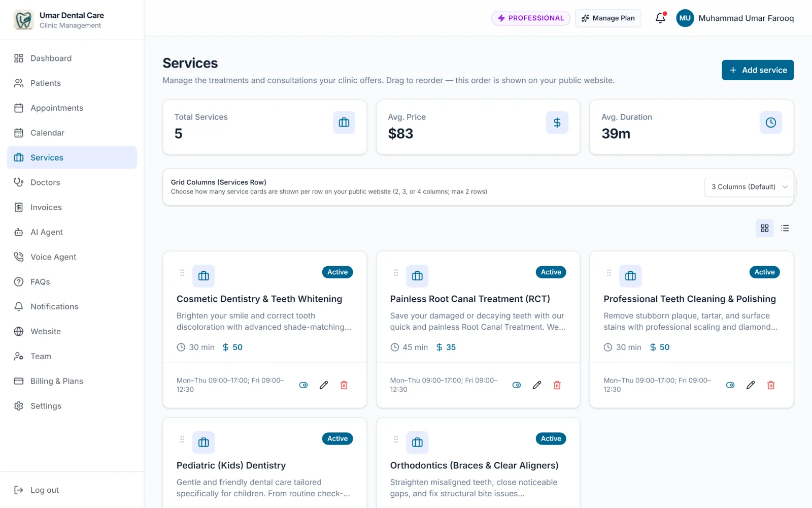
Task: Toggle visibility of Teeth Cleaning & Polishing service
Action: (730, 385)
